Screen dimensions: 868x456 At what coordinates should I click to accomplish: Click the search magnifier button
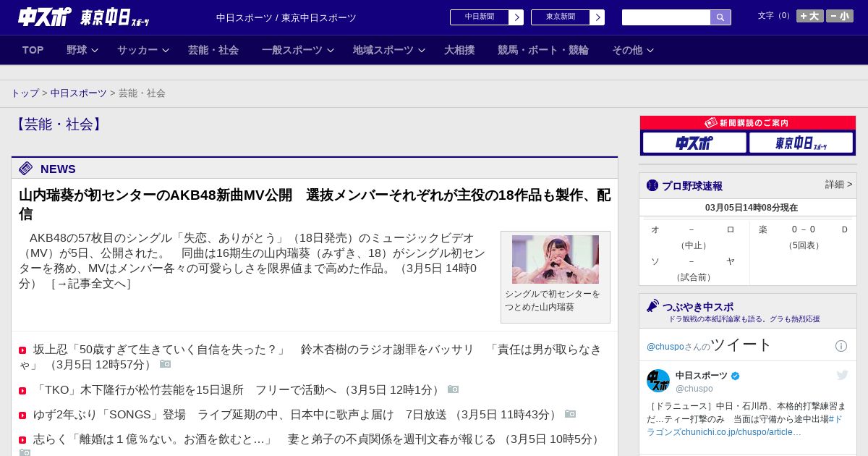(x=720, y=17)
